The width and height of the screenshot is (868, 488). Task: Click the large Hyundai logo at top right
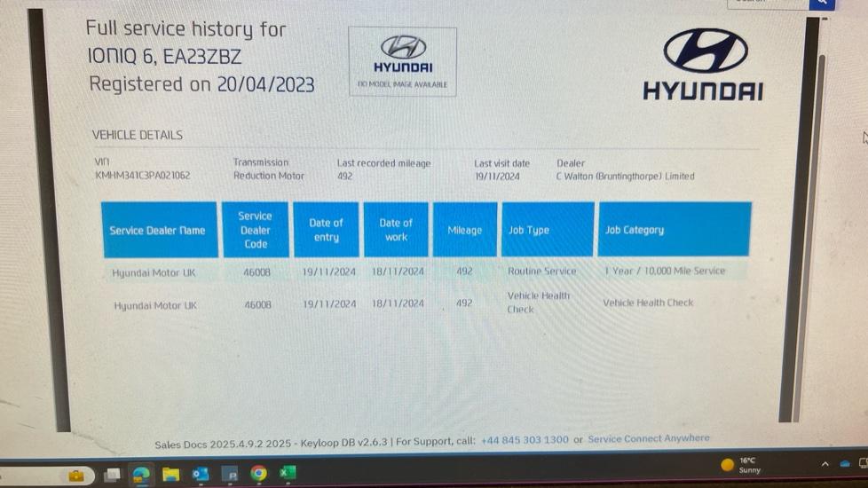tap(704, 65)
